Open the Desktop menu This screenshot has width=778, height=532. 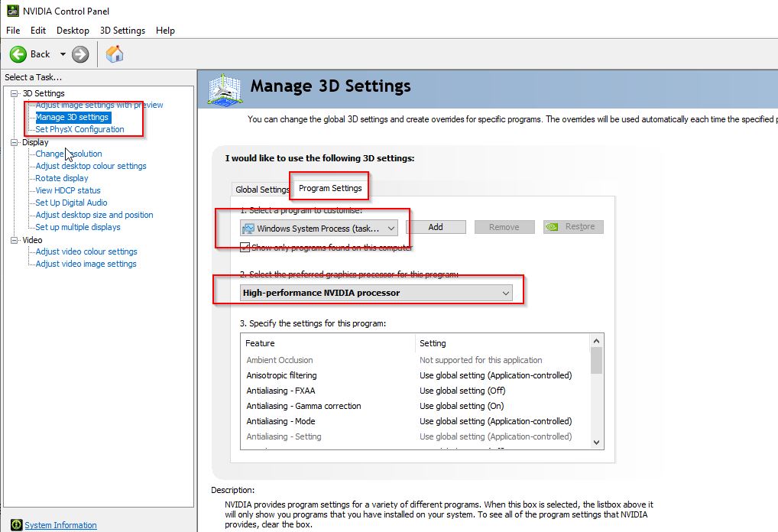[73, 31]
